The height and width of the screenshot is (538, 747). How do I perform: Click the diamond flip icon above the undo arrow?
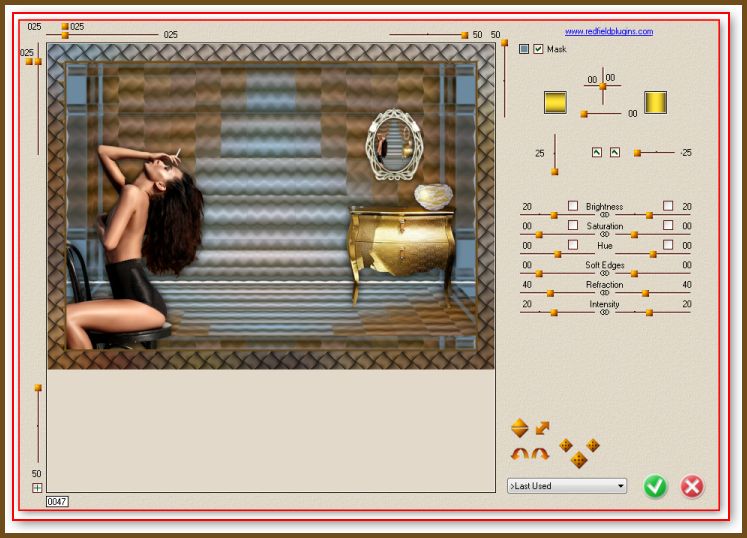click(x=519, y=428)
